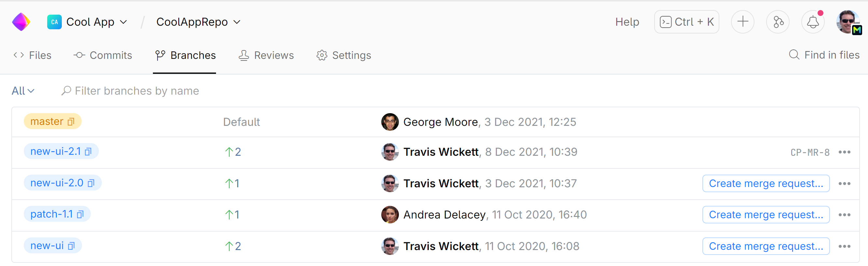
Task: Open the Ctrl + K command palette
Action: click(686, 22)
